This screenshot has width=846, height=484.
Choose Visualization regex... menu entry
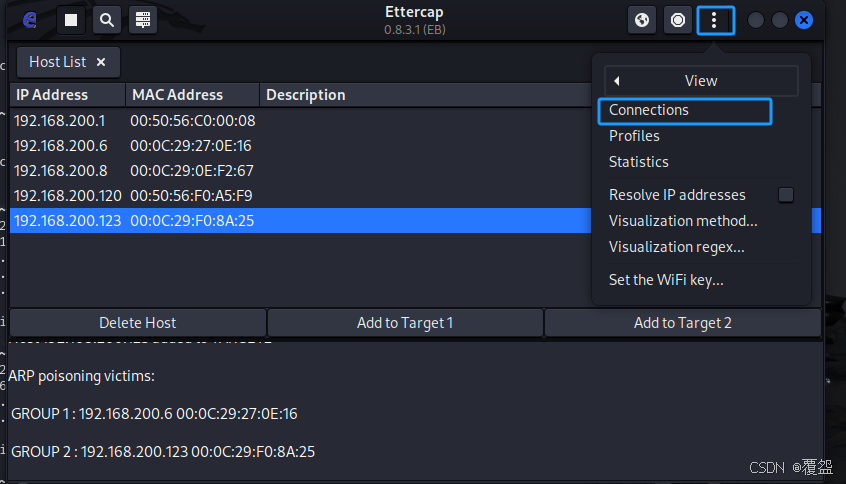tap(677, 247)
